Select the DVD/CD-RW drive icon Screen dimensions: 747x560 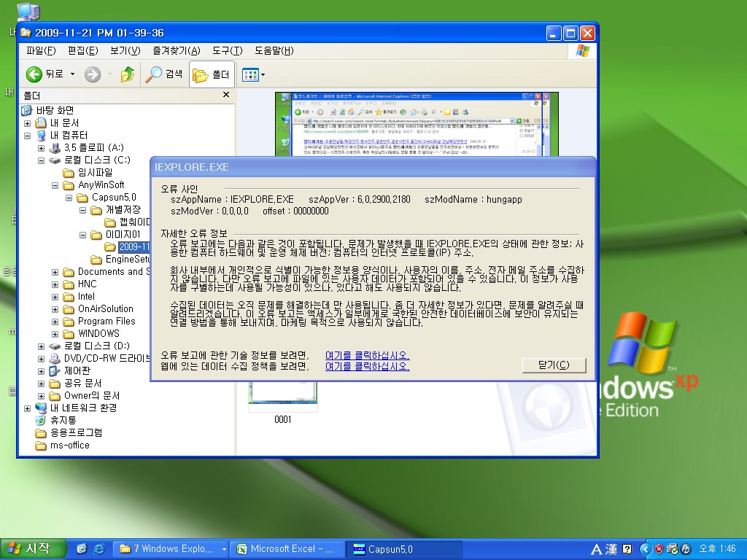point(55,358)
